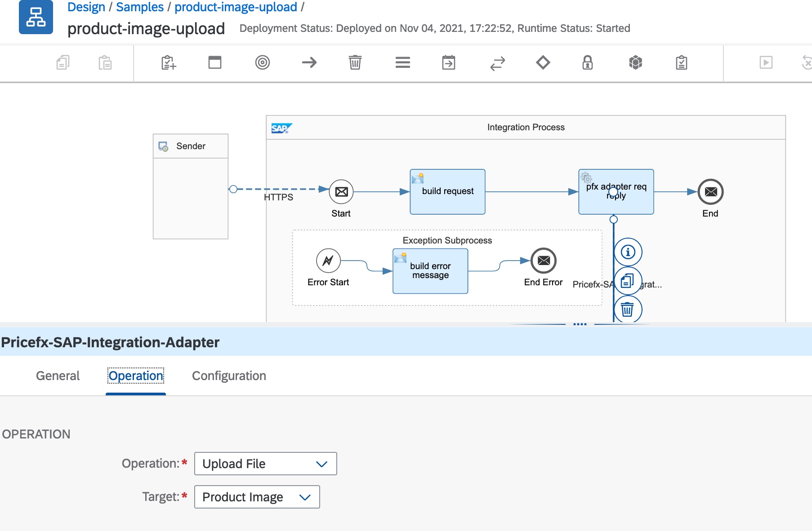This screenshot has height=531, width=812.
Task: Open the Configuration tab
Action: (x=229, y=376)
